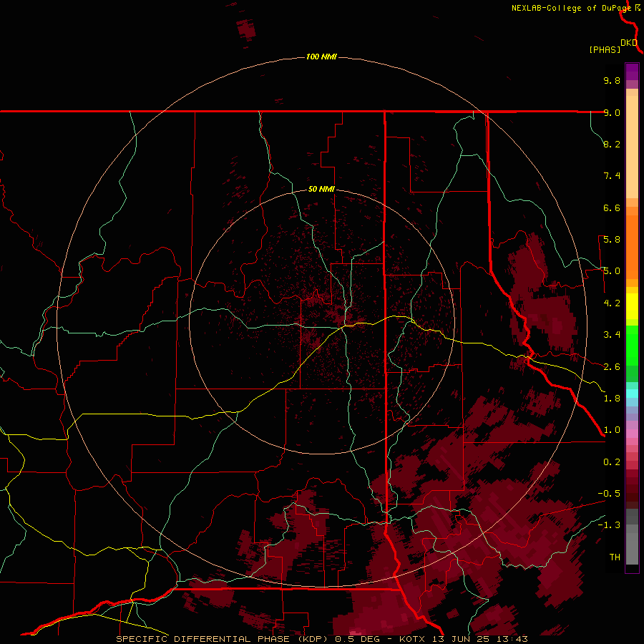This screenshot has width=644, height=644.
Task: Click the [PHAS] legend title
Action: coord(605,49)
